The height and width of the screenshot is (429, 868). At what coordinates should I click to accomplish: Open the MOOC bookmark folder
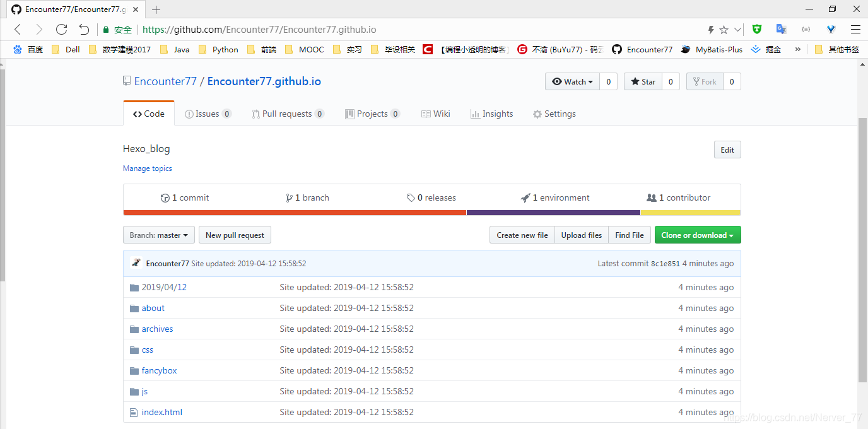pos(305,49)
